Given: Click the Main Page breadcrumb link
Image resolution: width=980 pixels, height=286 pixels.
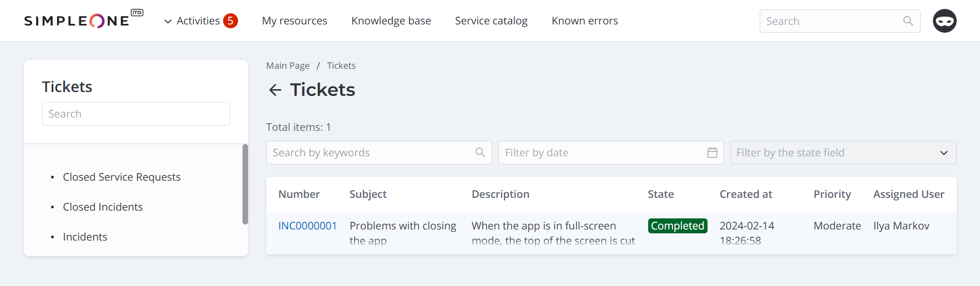Looking at the screenshot, I should [x=288, y=65].
